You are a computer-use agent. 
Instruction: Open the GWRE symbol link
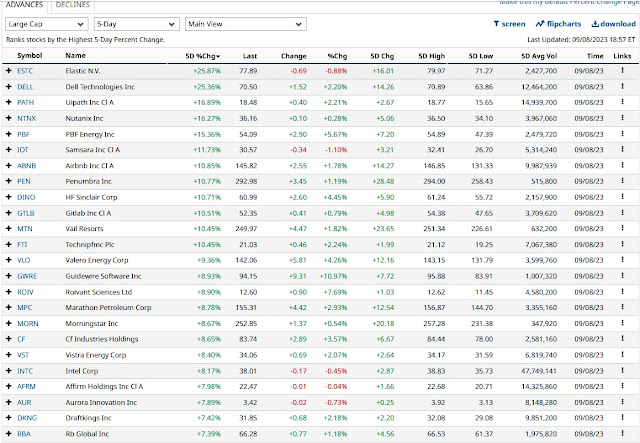[x=27, y=276]
